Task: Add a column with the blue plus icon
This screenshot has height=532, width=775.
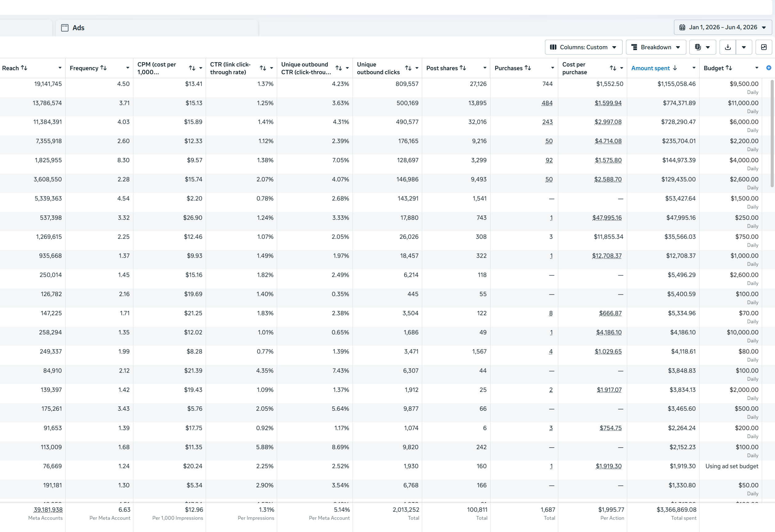Action: 769,68
